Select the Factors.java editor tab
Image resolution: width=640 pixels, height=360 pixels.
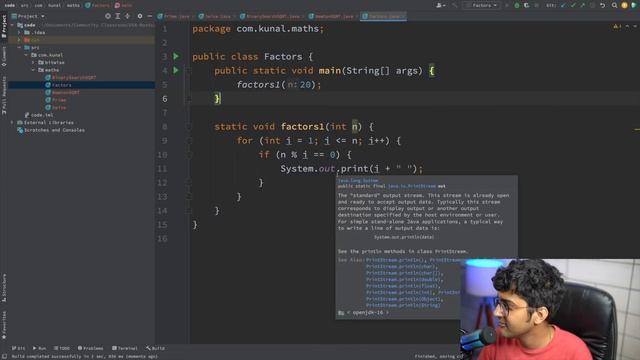pyautogui.click(x=383, y=16)
